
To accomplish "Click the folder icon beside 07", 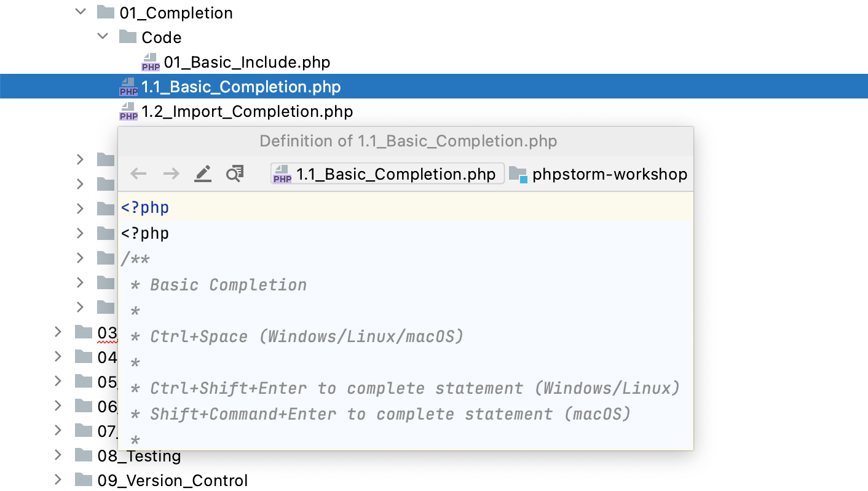I will click(84, 431).
